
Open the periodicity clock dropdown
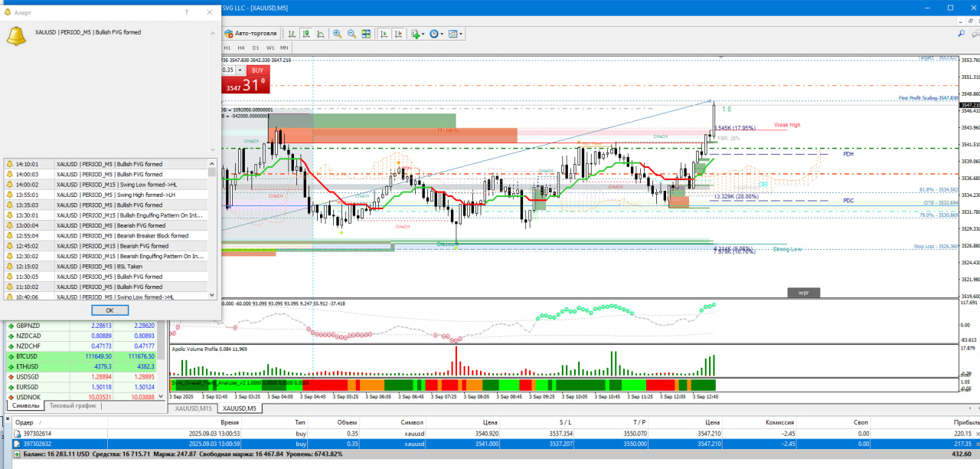coord(436,34)
